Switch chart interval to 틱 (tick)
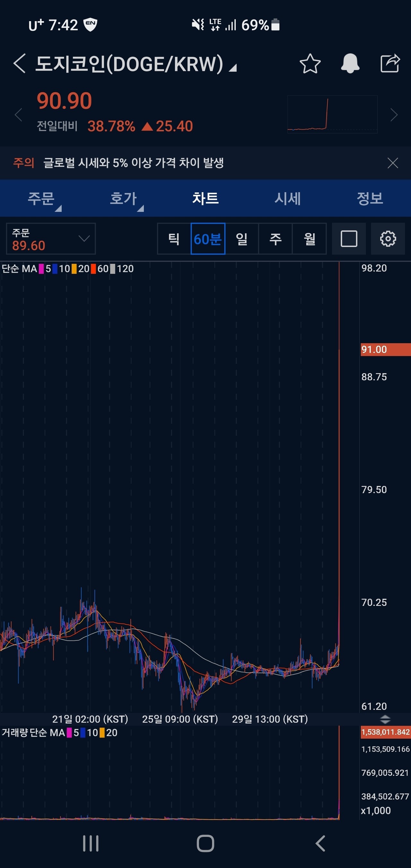Viewport: 411px width, 868px height. tap(174, 239)
